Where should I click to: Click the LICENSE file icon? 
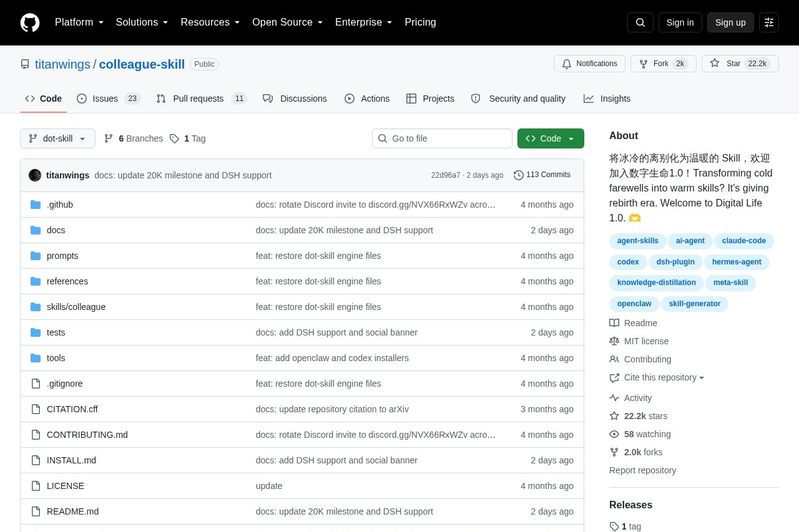tap(36, 486)
